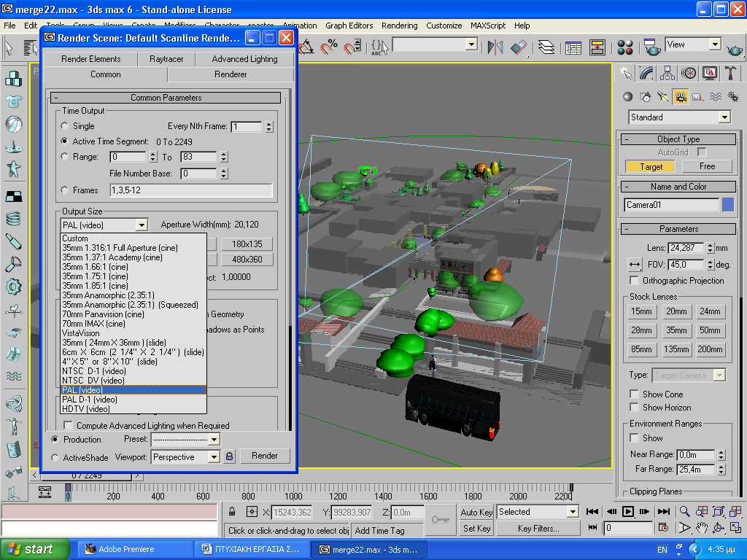Open the Modify panel tab
Screen dimensions: 747x560
pyautogui.click(x=646, y=73)
